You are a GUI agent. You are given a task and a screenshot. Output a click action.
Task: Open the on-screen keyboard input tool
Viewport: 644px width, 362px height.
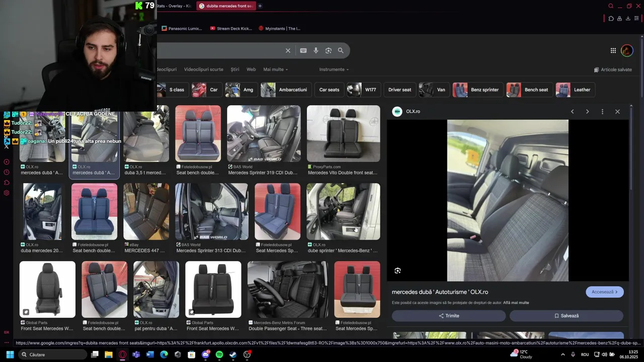tap(303, 50)
